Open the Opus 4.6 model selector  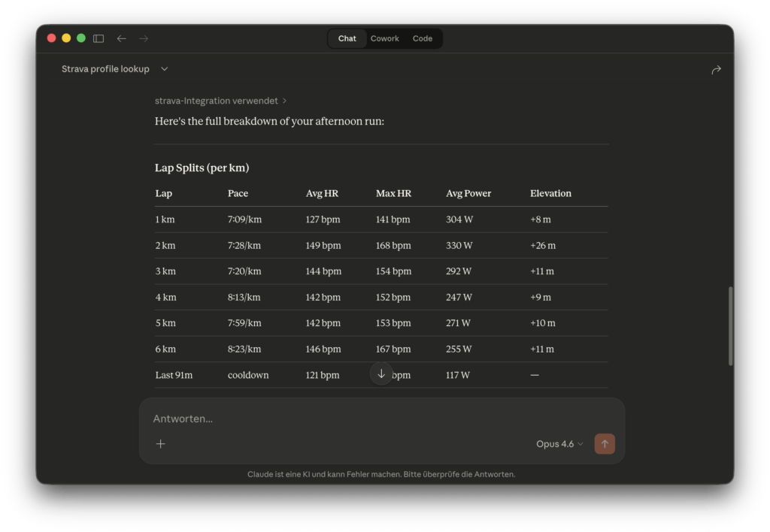coord(559,443)
